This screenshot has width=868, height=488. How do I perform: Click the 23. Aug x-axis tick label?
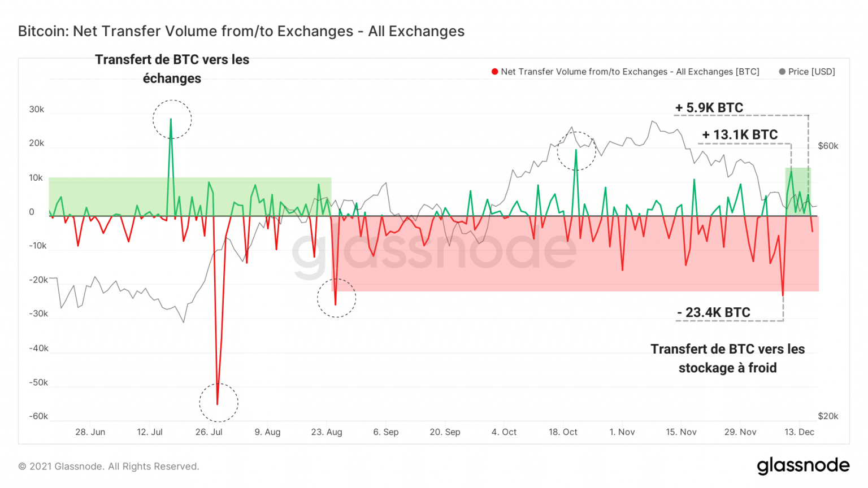[x=327, y=432]
